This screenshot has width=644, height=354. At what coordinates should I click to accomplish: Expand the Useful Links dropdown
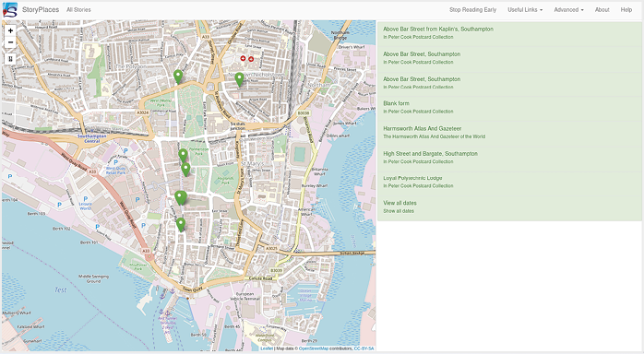[525, 10]
